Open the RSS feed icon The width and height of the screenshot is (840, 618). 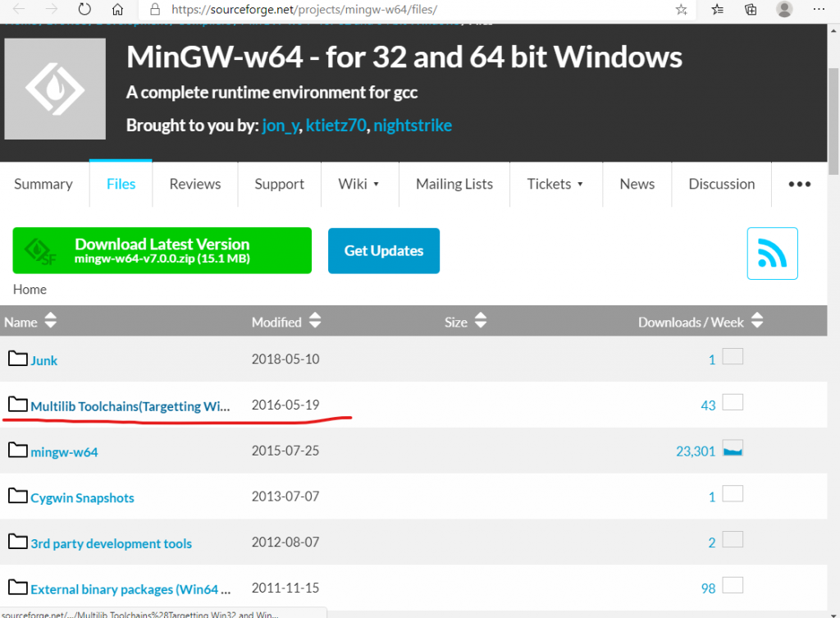click(772, 254)
